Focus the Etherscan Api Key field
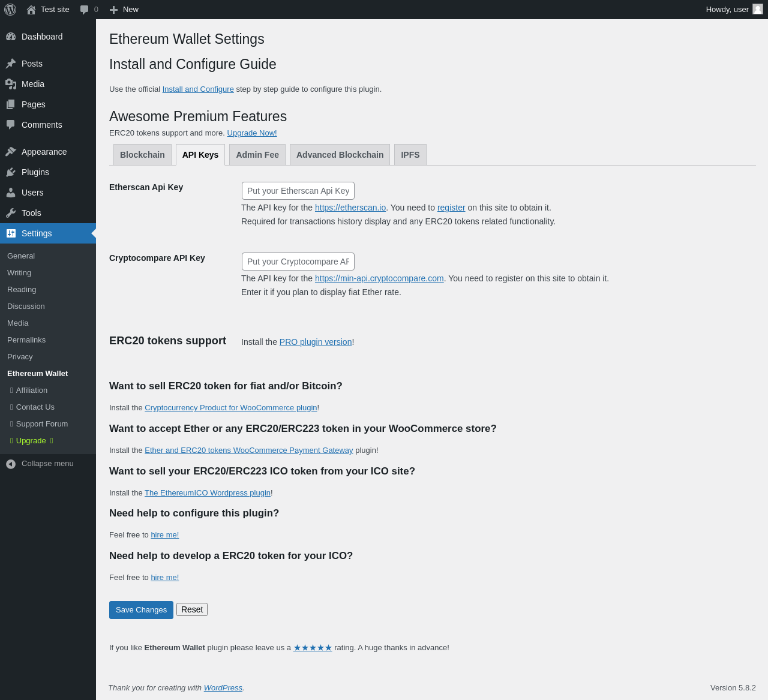Viewport: 768px width, 700px height. [298, 191]
